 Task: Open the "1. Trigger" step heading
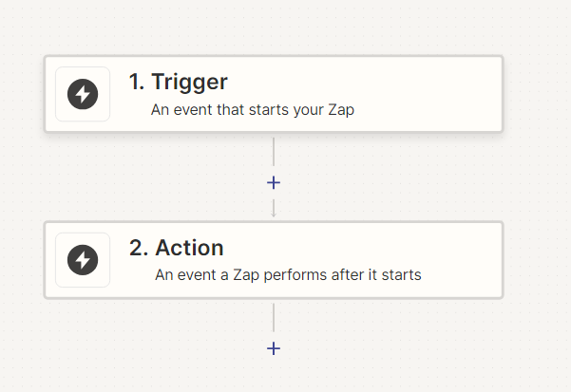pos(179,82)
